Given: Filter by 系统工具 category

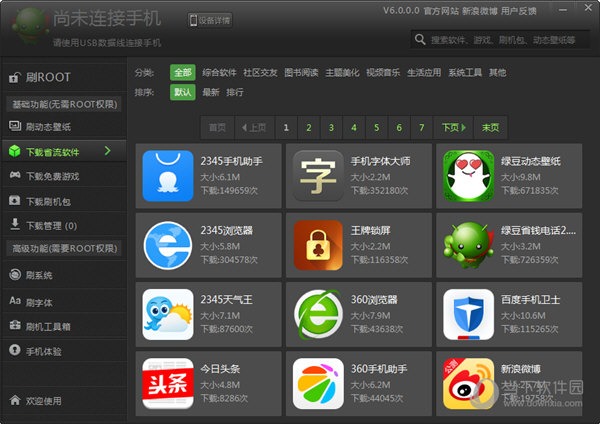Looking at the screenshot, I should coord(465,72).
